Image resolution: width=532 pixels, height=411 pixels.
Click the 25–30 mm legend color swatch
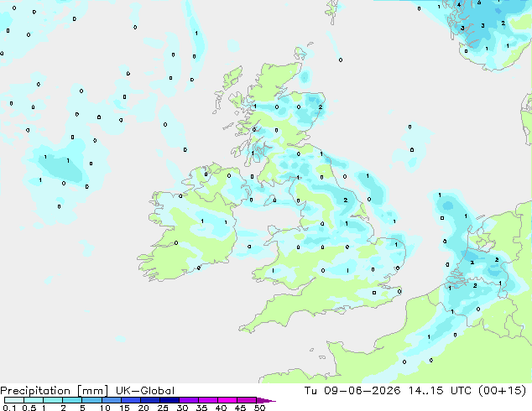point(169,400)
